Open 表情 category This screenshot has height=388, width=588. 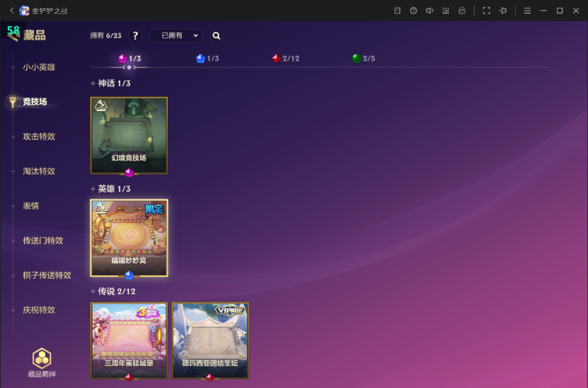click(31, 206)
